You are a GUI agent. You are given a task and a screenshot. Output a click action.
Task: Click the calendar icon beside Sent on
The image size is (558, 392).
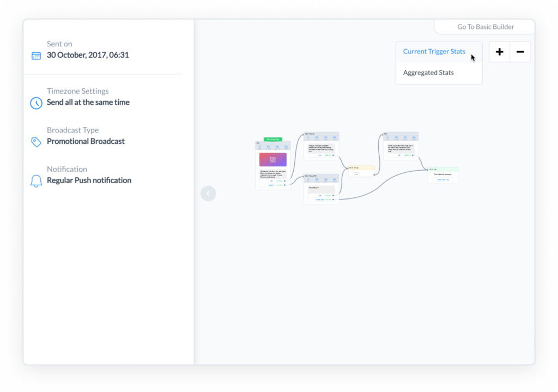coord(36,55)
